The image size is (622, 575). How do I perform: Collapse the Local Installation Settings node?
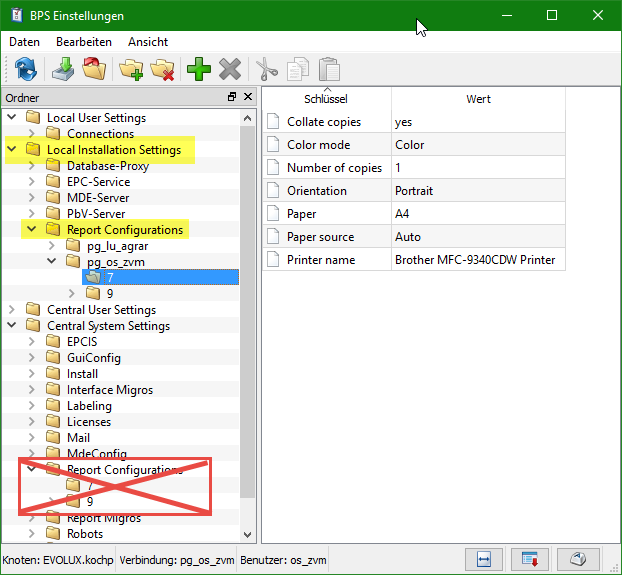coord(12,150)
